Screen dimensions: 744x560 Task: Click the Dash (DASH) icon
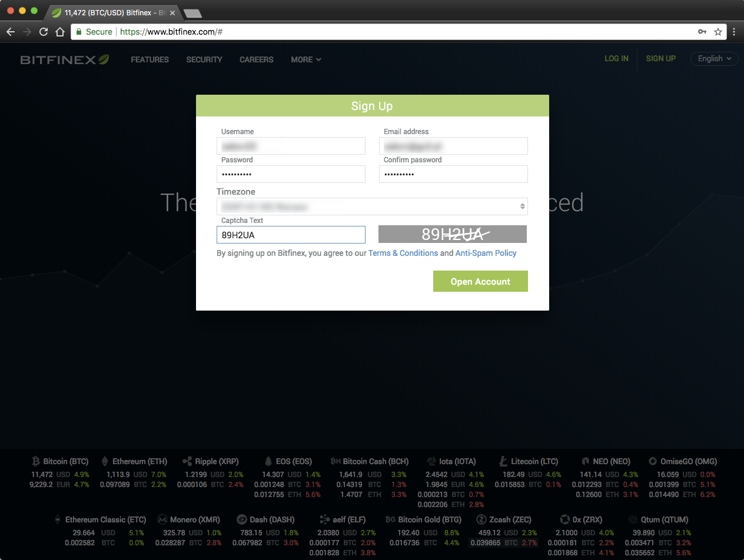241,519
